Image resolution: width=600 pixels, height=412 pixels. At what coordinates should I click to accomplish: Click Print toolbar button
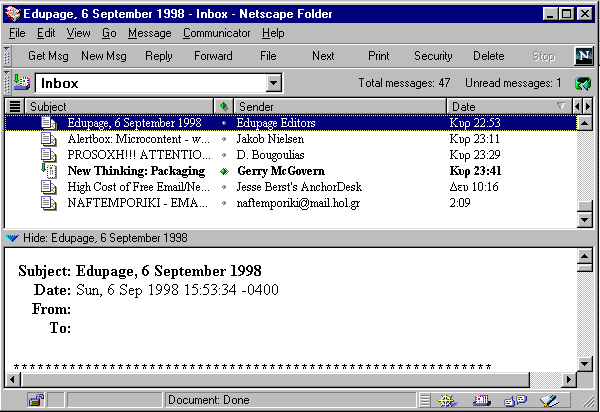(378, 56)
